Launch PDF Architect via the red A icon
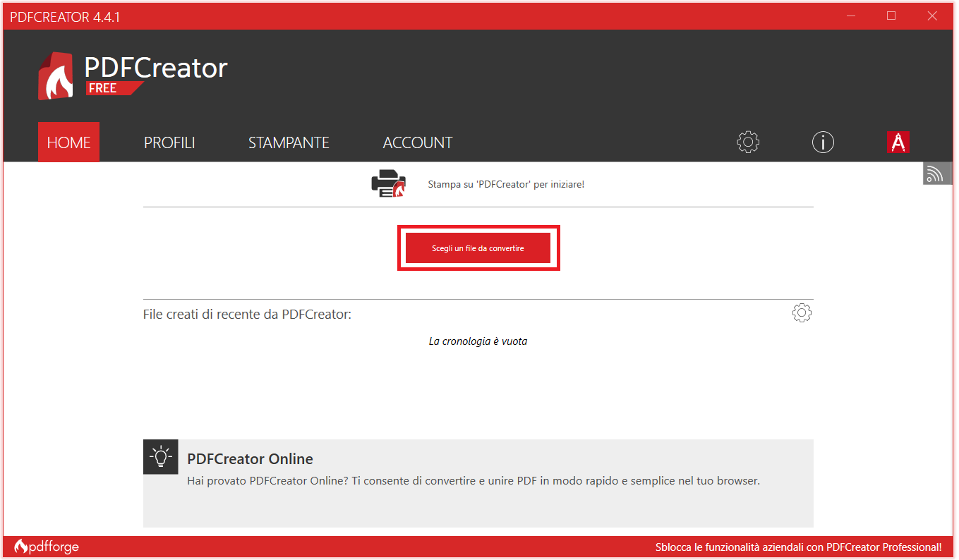Viewport: 959px width, 560px height. (x=898, y=142)
